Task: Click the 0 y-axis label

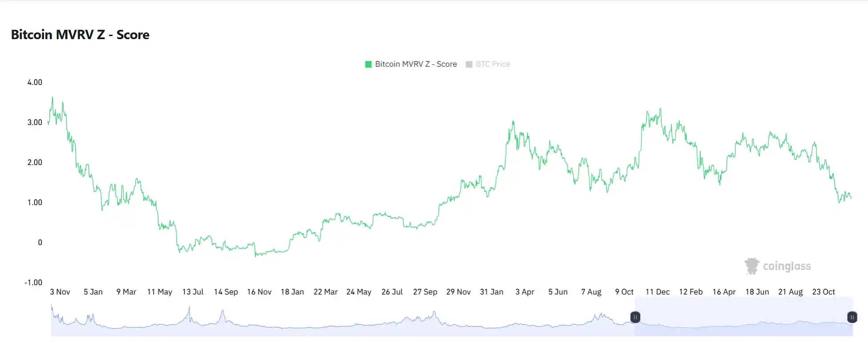Action: 40,242
